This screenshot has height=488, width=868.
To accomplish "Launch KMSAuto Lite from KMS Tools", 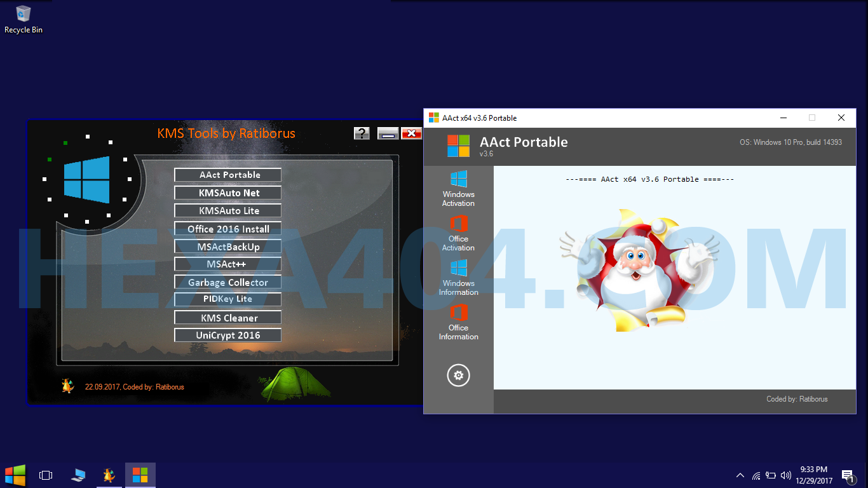I will coord(228,210).
